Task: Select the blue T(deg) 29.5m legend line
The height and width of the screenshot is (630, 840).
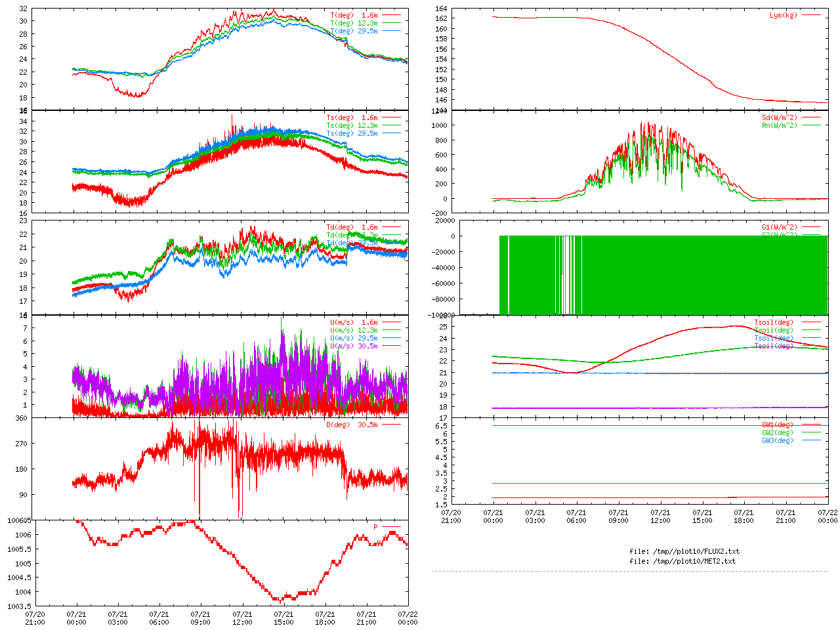Action: click(391, 31)
